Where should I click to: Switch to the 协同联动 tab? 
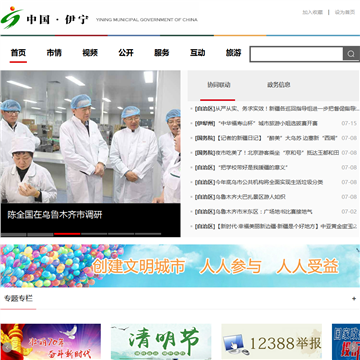[x=219, y=85]
